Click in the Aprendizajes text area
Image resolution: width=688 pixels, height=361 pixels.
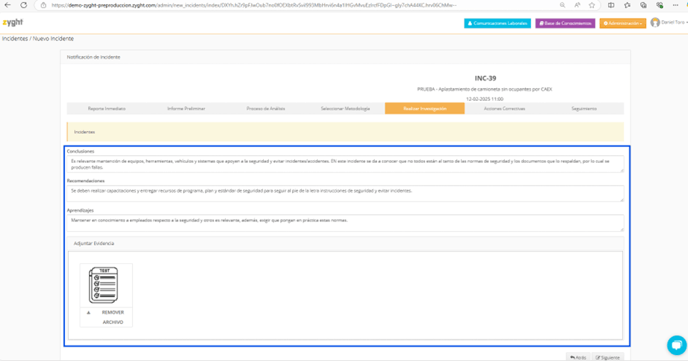tap(345, 223)
